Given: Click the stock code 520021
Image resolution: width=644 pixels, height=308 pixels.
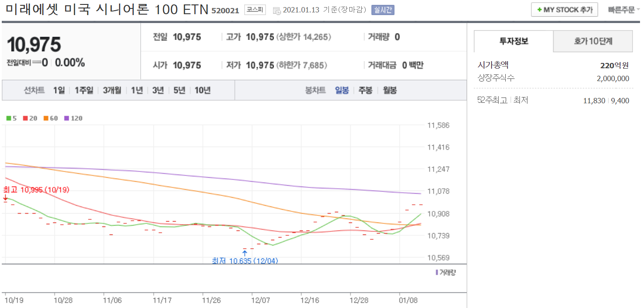Looking at the screenshot, I should [225, 11].
